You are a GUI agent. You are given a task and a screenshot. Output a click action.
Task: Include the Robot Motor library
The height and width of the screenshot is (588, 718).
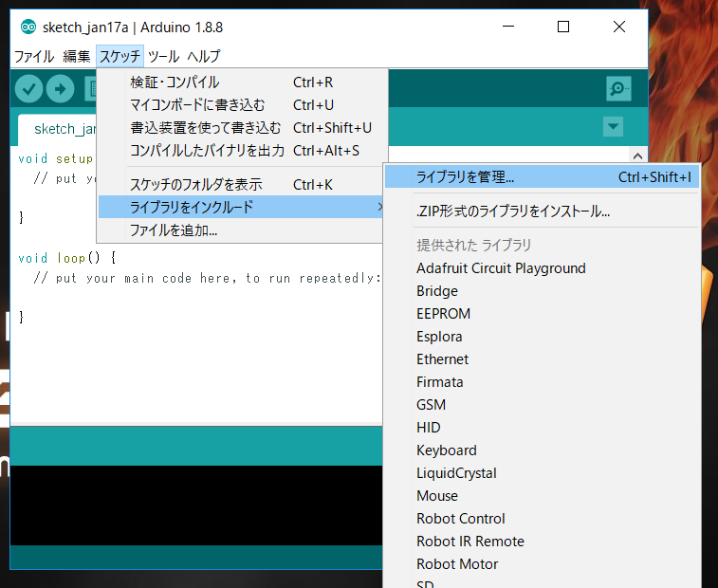(542, 563)
